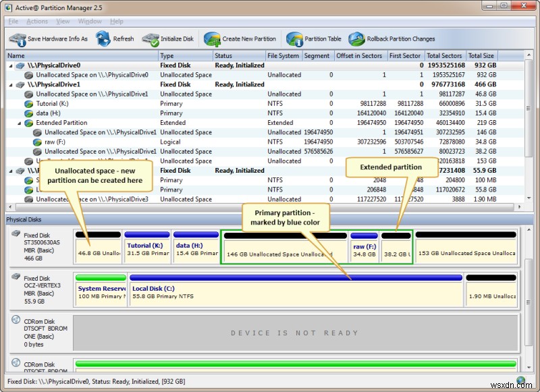Select the Tutorial (K:) 31.5 GB partition block

coord(147,247)
